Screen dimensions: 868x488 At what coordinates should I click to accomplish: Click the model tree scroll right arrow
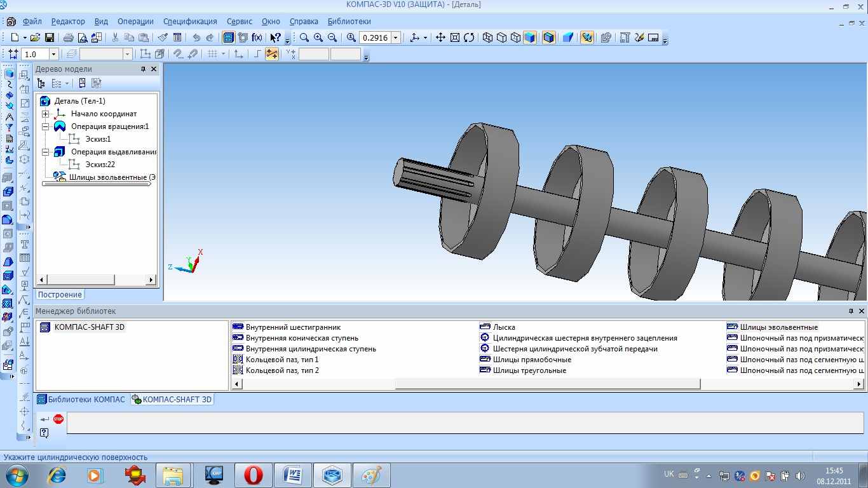pos(151,280)
